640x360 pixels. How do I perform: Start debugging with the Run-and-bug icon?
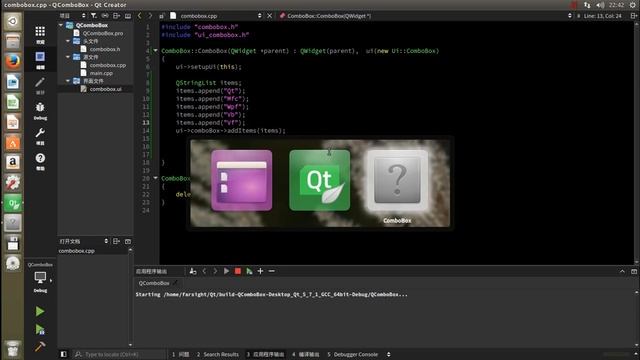40,329
